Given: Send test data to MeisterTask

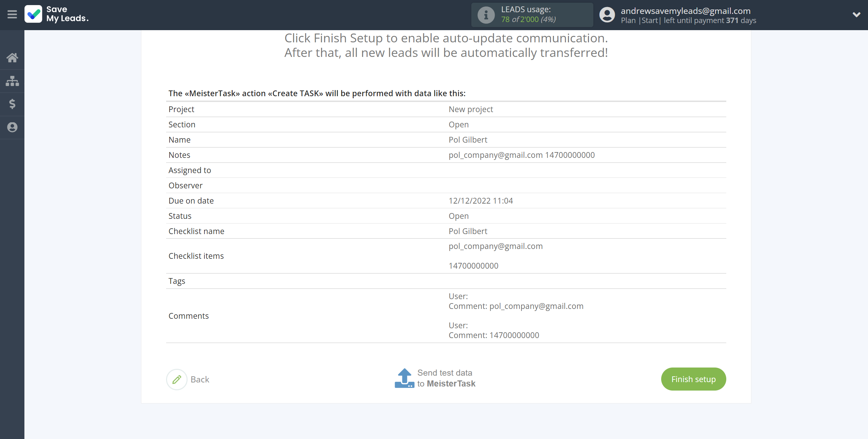Looking at the screenshot, I should pos(446,378).
